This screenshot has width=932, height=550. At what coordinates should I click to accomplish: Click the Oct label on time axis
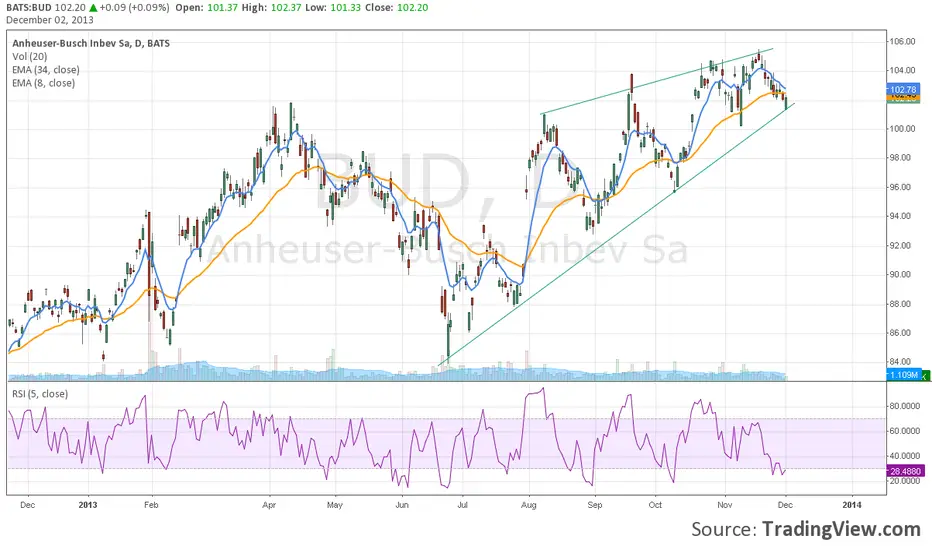655,505
